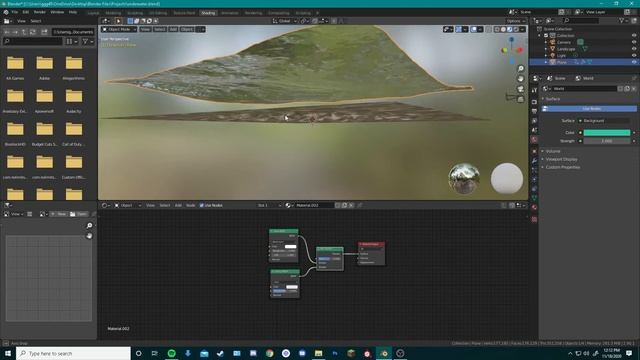Click the viewport zoom magnifier icon

click(520, 69)
